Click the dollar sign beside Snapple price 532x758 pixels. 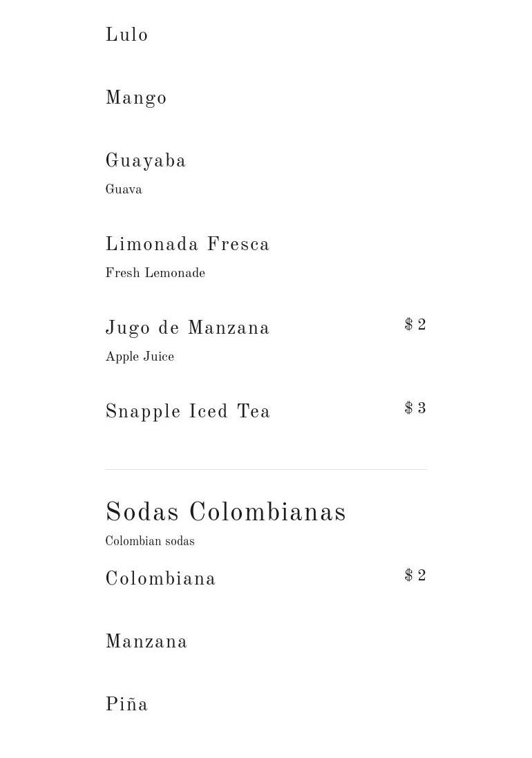pos(408,409)
